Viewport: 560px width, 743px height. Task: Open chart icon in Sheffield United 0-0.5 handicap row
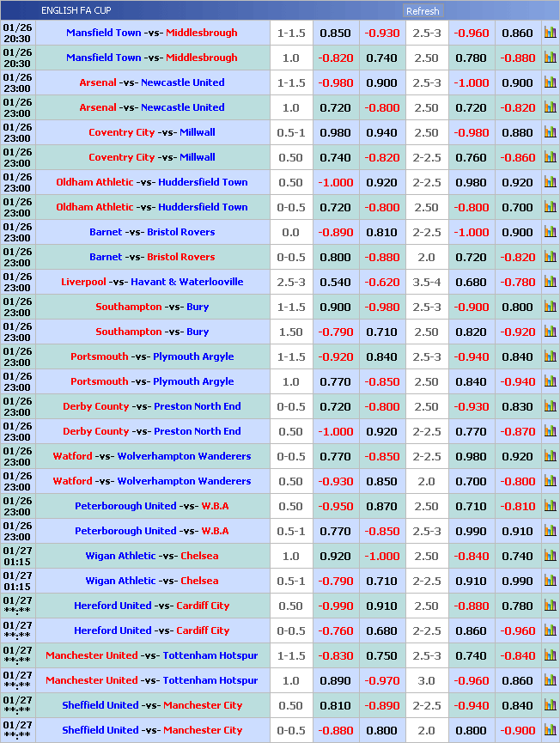tap(550, 730)
